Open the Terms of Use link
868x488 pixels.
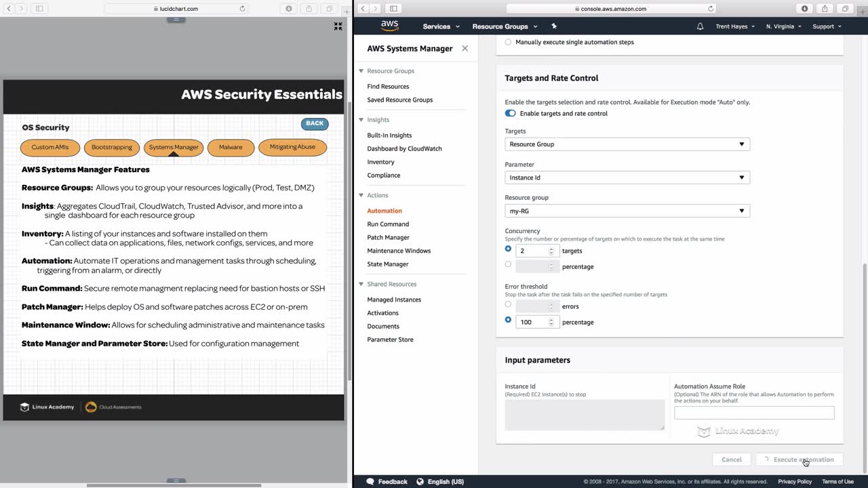837,482
